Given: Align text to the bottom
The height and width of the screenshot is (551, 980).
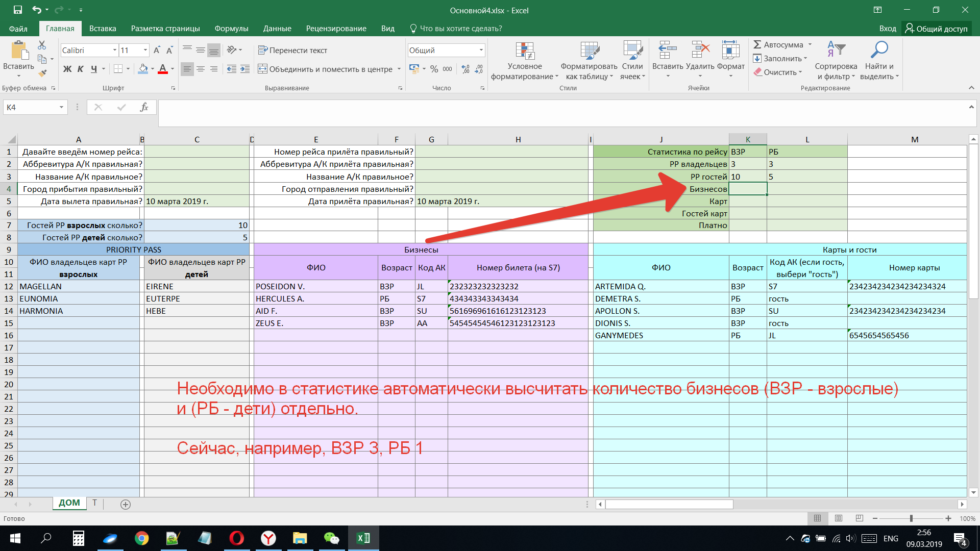Looking at the screenshot, I should tap(214, 50).
